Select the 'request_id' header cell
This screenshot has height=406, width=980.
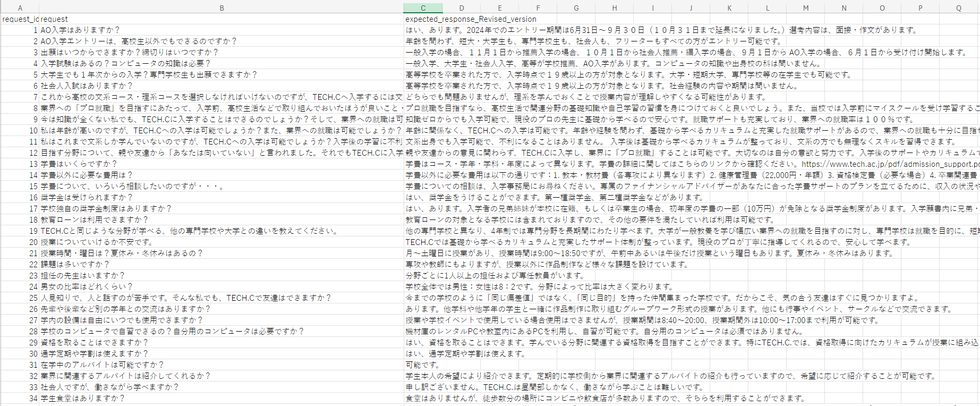click(20, 19)
